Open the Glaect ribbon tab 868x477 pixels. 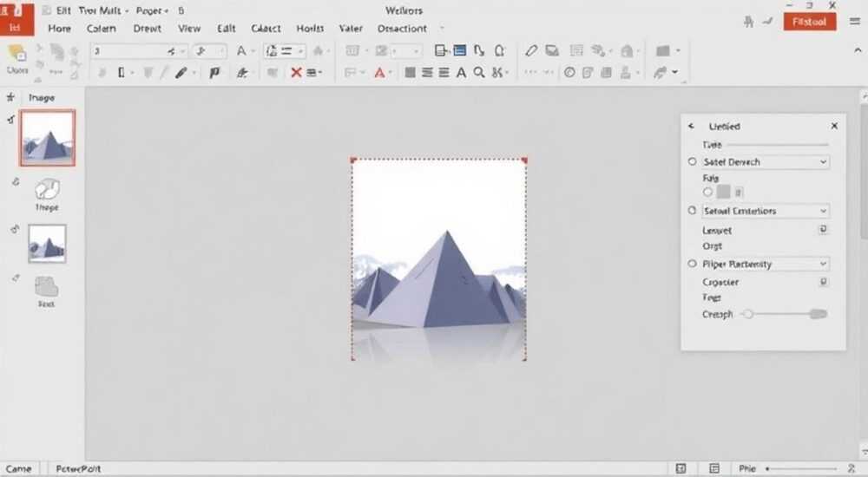266,29
